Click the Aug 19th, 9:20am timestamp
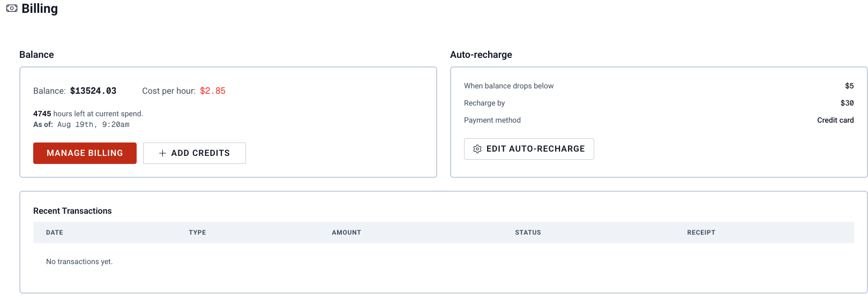868x300 pixels. (93, 125)
